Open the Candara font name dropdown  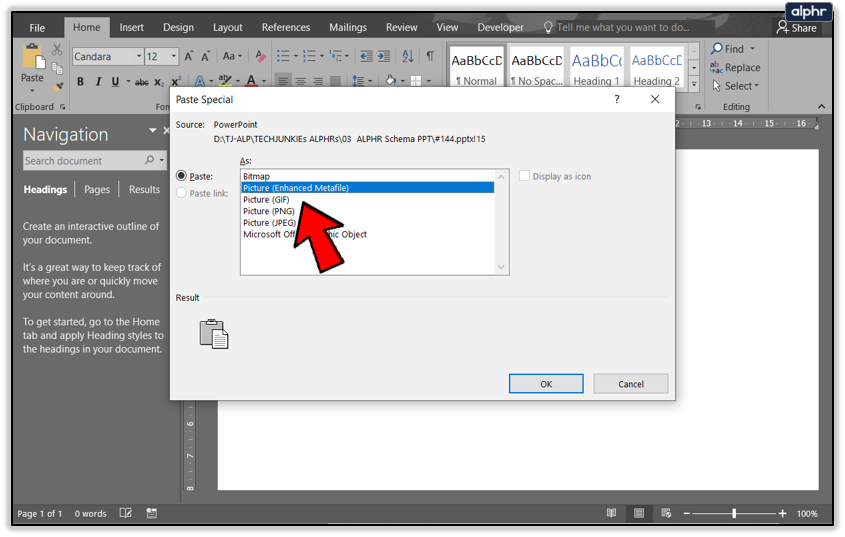pyautogui.click(x=138, y=56)
